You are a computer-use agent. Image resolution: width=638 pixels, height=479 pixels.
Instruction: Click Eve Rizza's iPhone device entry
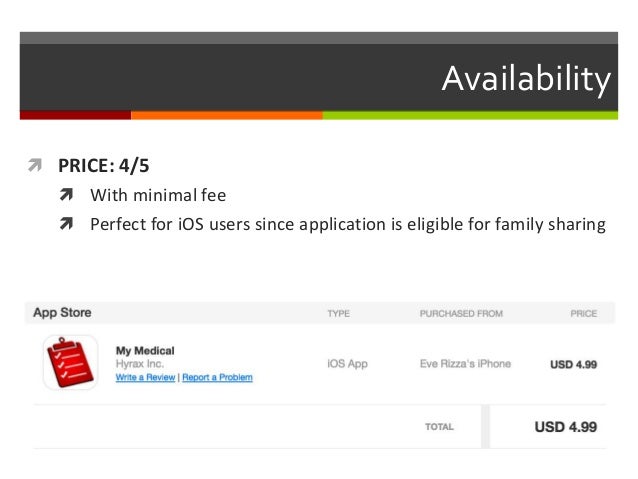click(465, 363)
